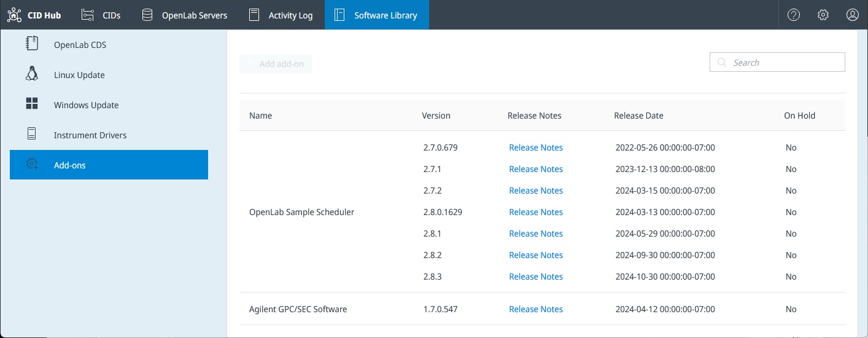Click the Add-ons gear icon in sidebar
Screen dimensions: 868x338
coord(32,164)
